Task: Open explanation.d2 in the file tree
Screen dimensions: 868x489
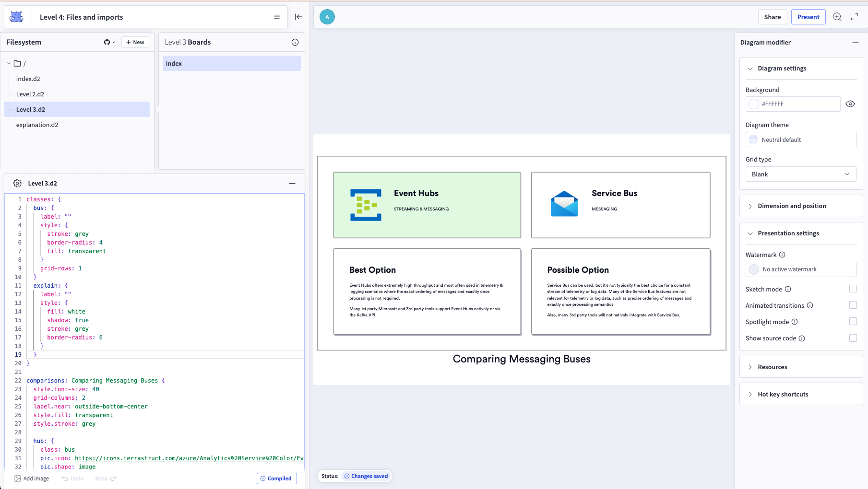Action: click(x=37, y=125)
